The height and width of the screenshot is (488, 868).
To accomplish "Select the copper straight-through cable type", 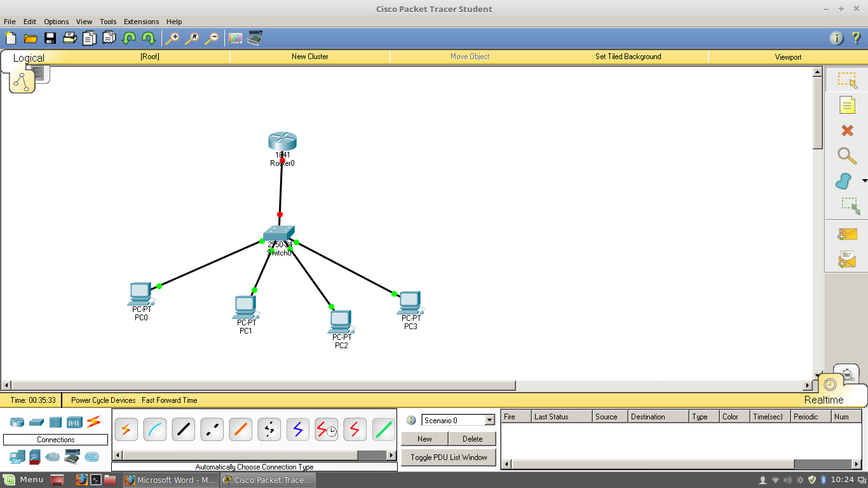I will (x=183, y=430).
